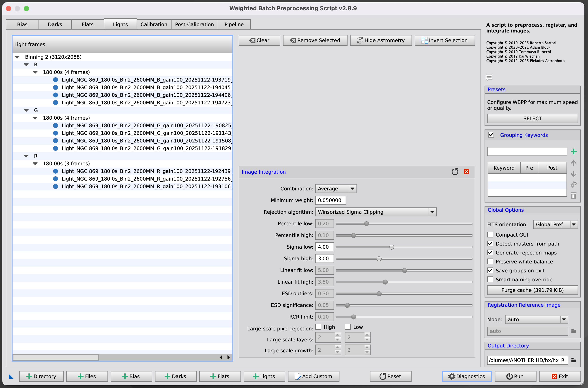
Task: Click the Image Integration reset arrow icon
Action: click(455, 172)
